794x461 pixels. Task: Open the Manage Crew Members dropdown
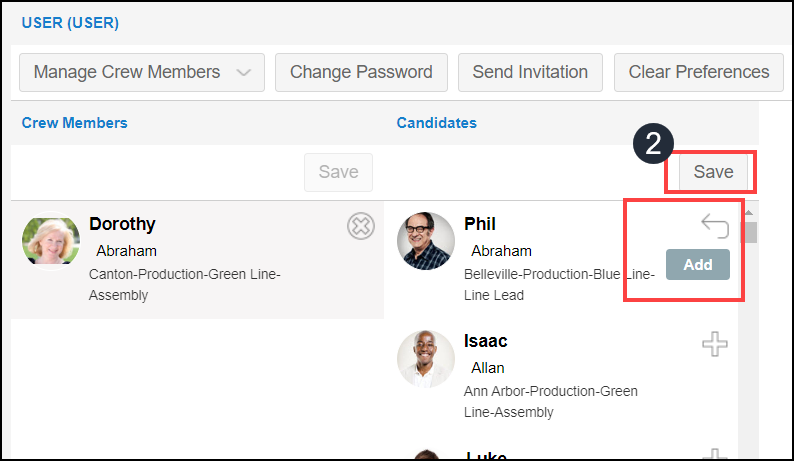click(142, 72)
